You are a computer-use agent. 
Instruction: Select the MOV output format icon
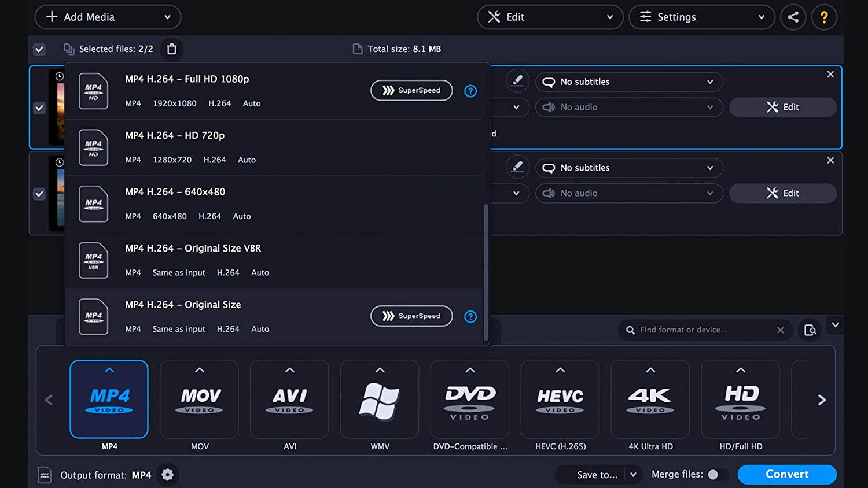tap(199, 399)
